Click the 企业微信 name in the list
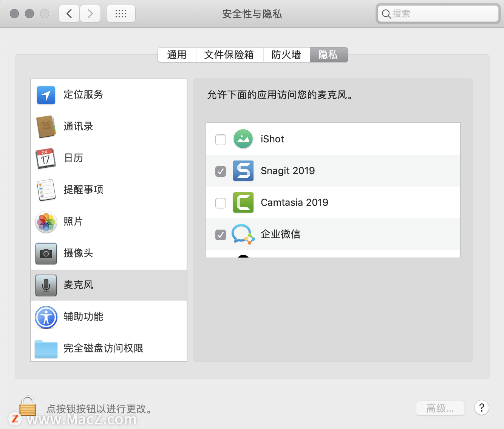The image size is (504, 429). (281, 234)
